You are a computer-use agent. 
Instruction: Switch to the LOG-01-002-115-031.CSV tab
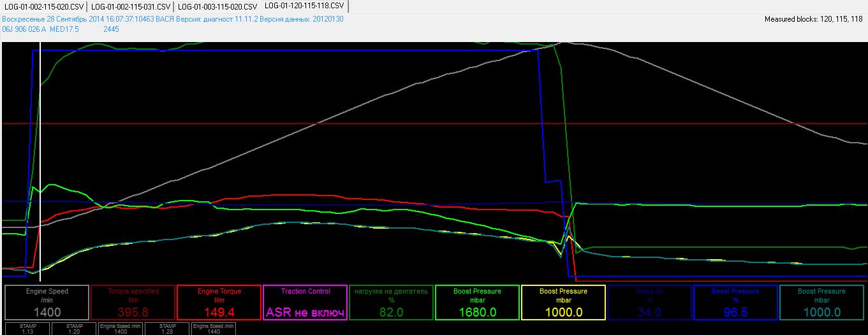click(130, 6)
